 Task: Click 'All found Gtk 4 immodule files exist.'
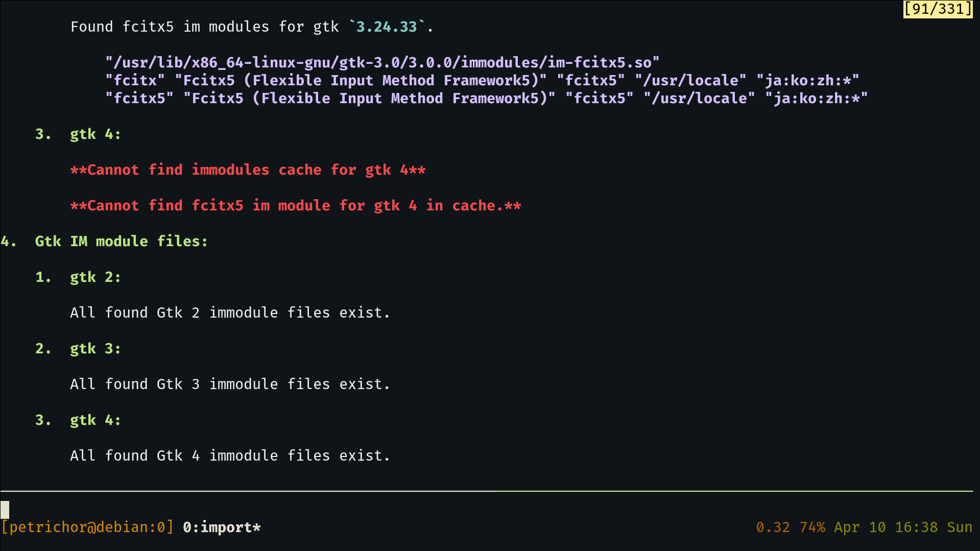tap(230, 456)
